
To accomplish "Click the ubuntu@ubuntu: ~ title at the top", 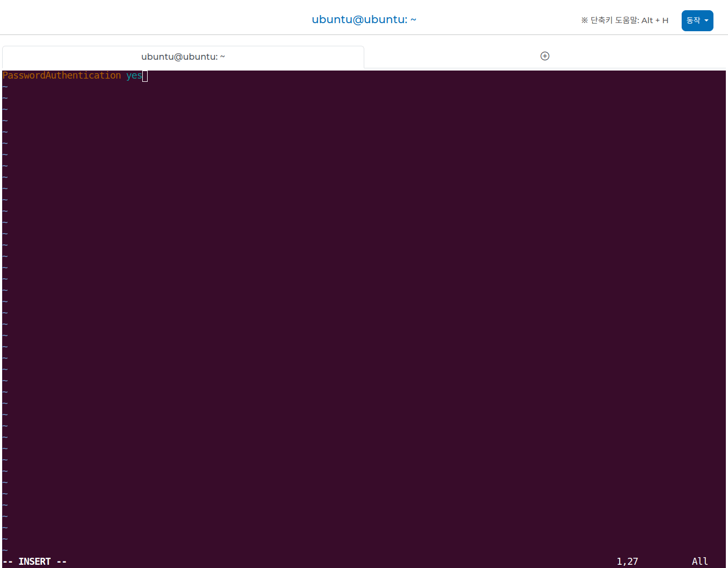I will [364, 19].
